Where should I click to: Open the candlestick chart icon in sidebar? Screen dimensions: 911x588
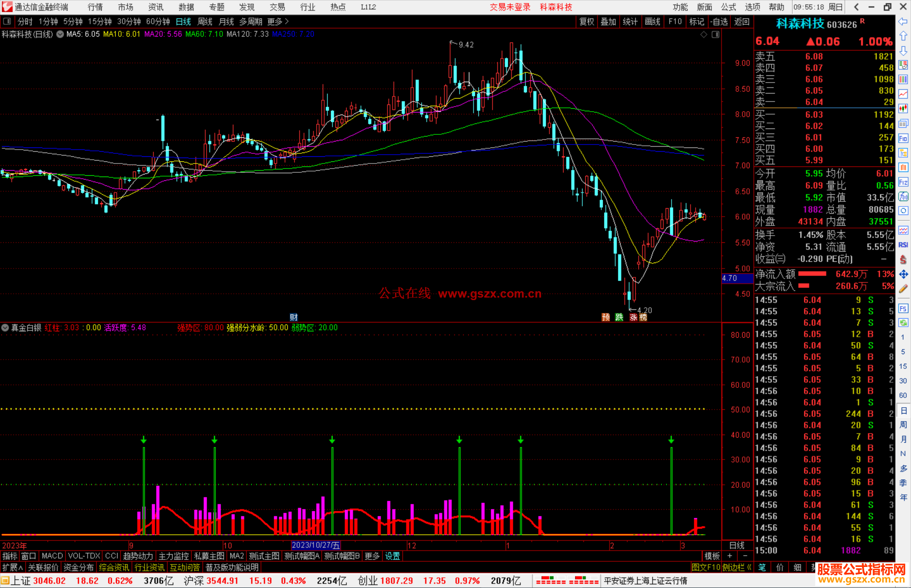pyautogui.click(x=903, y=109)
